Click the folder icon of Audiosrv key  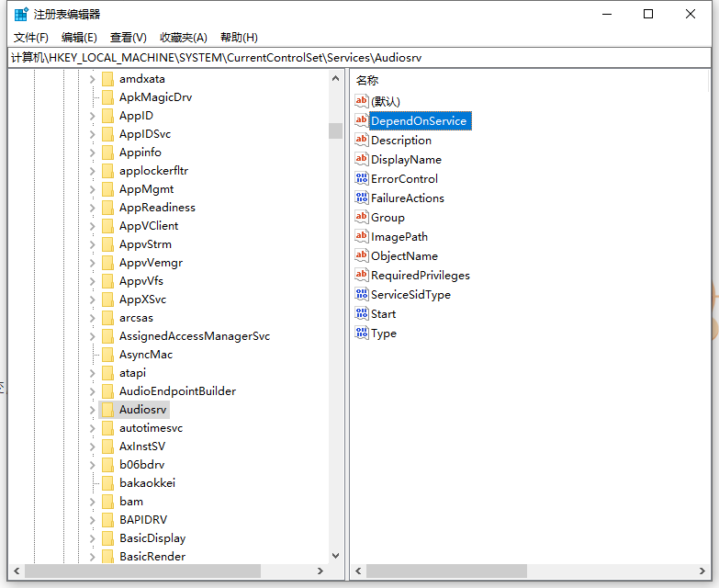(107, 410)
